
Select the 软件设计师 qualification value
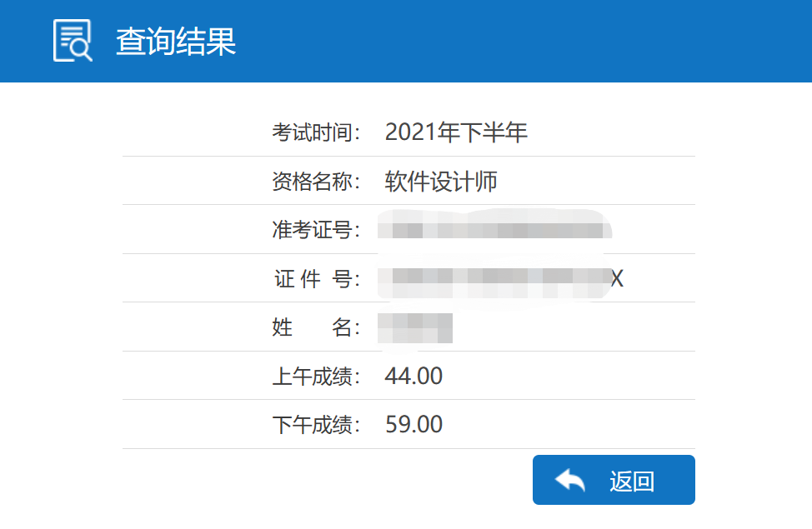coord(441,182)
